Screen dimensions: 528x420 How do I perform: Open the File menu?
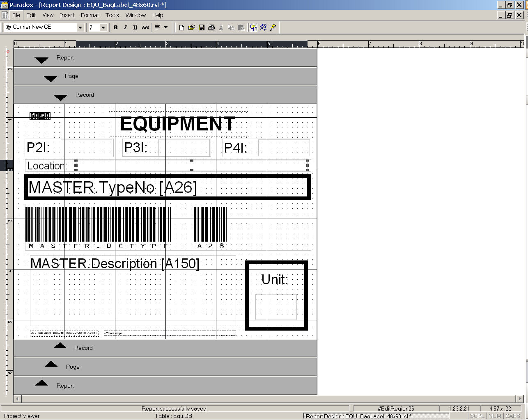coord(16,15)
